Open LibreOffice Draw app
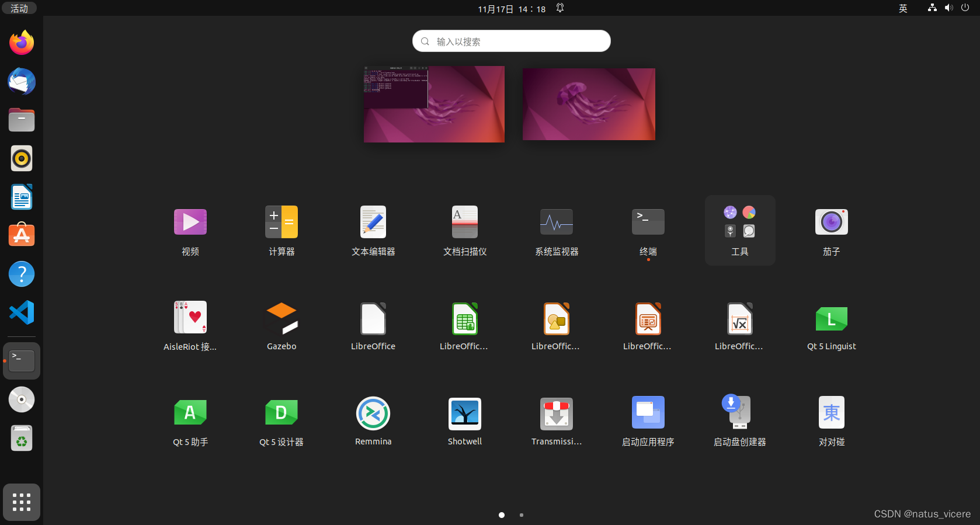The height and width of the screenshot is (525, 980). click(557, 325)
